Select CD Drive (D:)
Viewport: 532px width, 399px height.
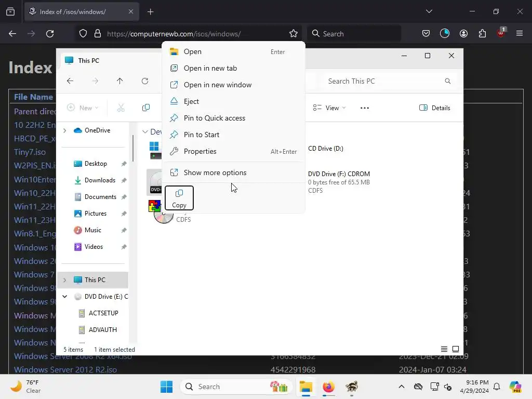[x=326, y=149]
